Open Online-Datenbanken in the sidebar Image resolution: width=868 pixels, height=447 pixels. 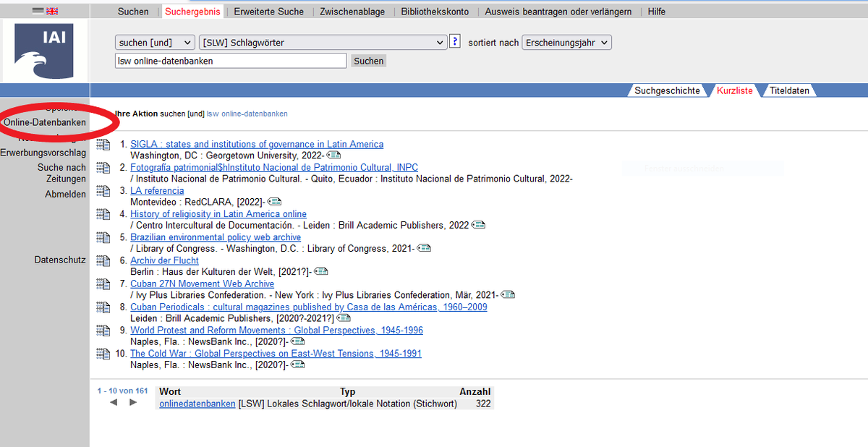(x=45, y=122)
